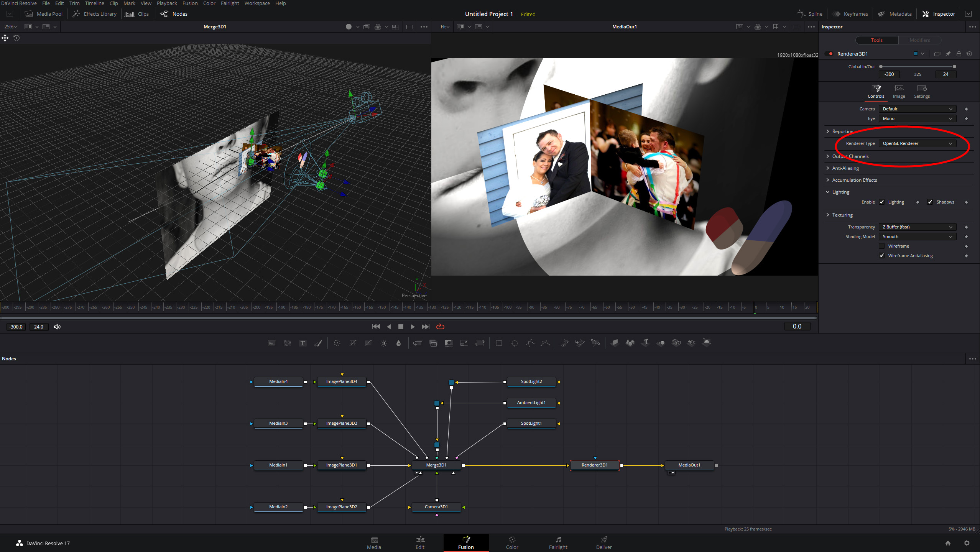Reset Renderer3D1 tool to defaults
The width and height of the screenshot is (980, 552).
click(969, 54)
